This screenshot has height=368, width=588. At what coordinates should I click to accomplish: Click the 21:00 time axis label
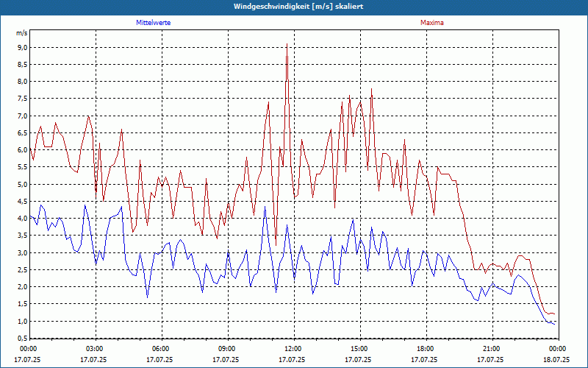[492, 349]
